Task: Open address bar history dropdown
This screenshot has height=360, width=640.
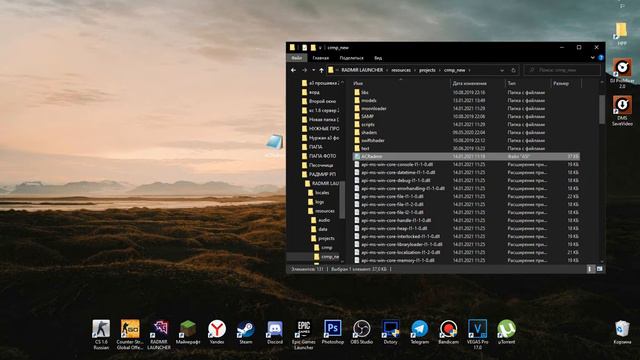Action: click(x=502, y=70)
